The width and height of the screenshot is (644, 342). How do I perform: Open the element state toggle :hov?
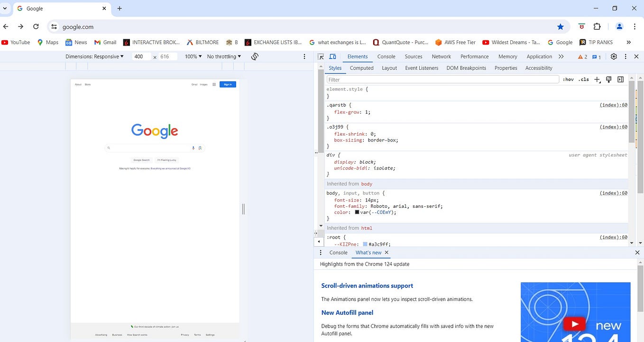(568, 79)
